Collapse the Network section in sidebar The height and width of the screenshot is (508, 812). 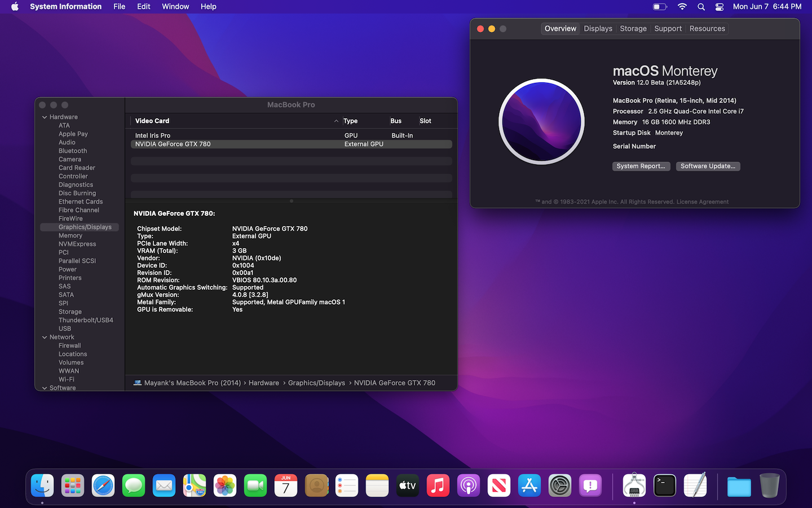[x=45, y=338]
